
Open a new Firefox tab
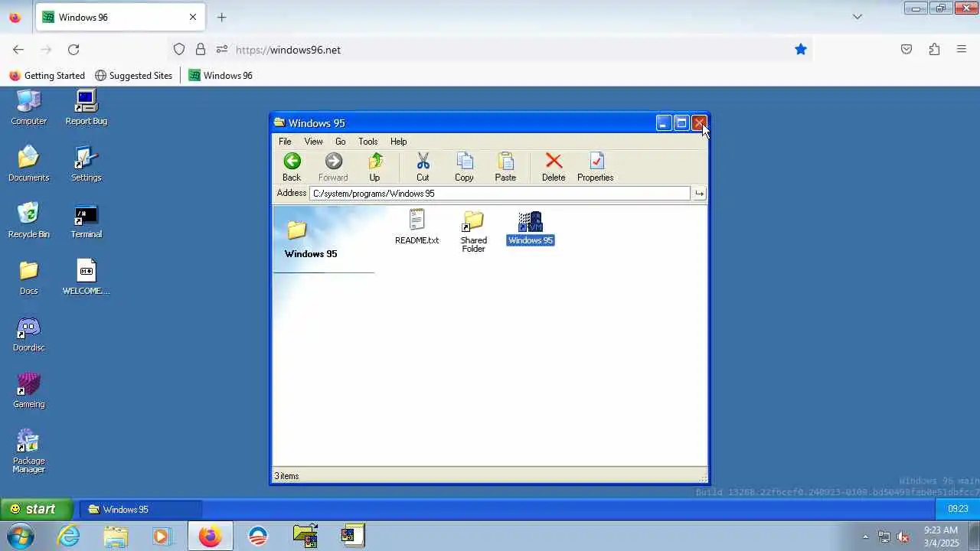[221, 17]
